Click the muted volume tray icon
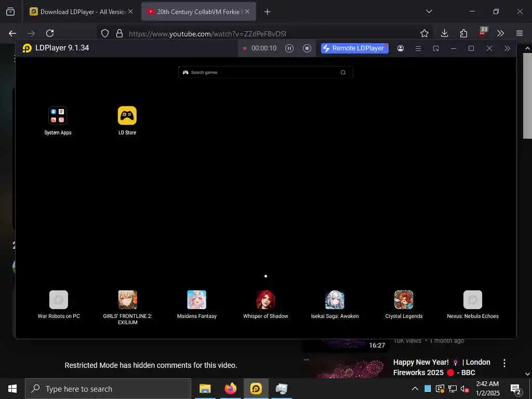 pyautogui.click(x=464, y=389)
